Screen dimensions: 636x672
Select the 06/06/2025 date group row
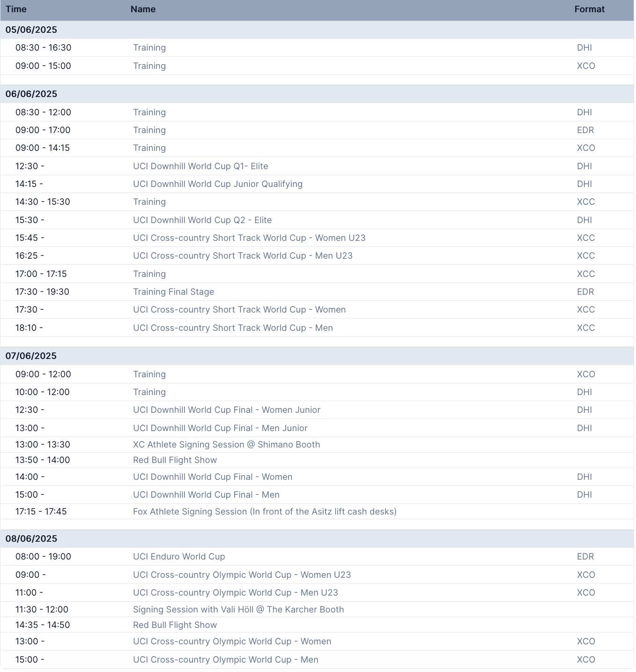(x=31, y=94)
